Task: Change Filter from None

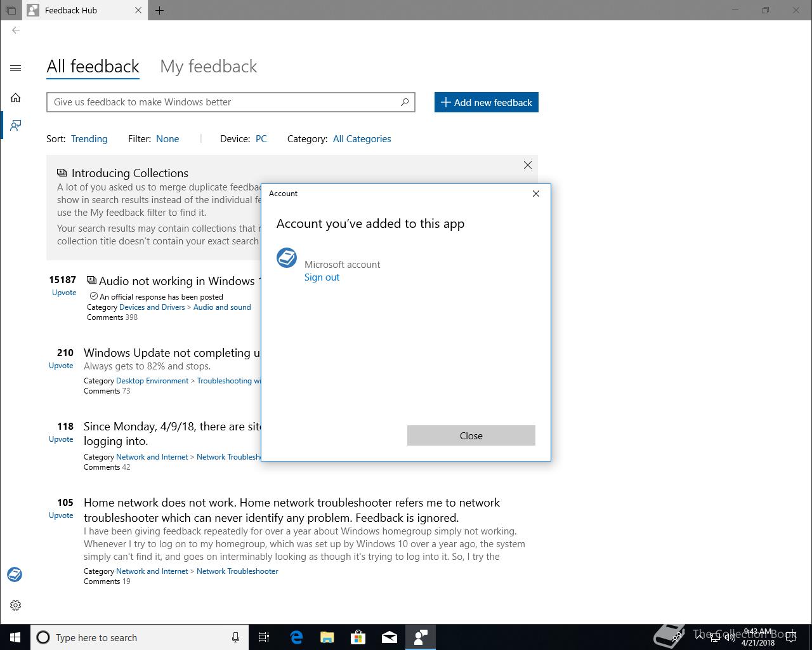Action: (167, 139)
